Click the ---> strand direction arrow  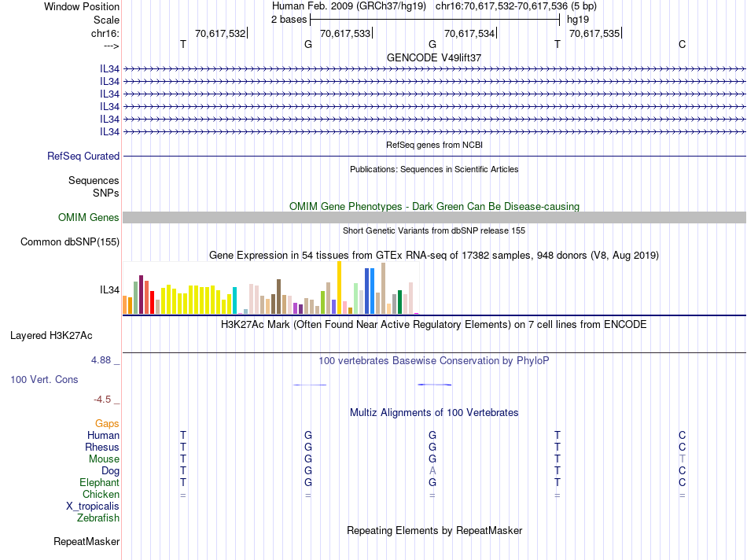tap(111, 46)
